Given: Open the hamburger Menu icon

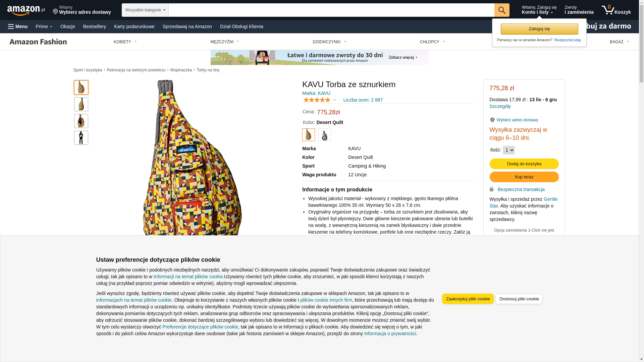Looking at the screenshot, I should tap(11, 26).
